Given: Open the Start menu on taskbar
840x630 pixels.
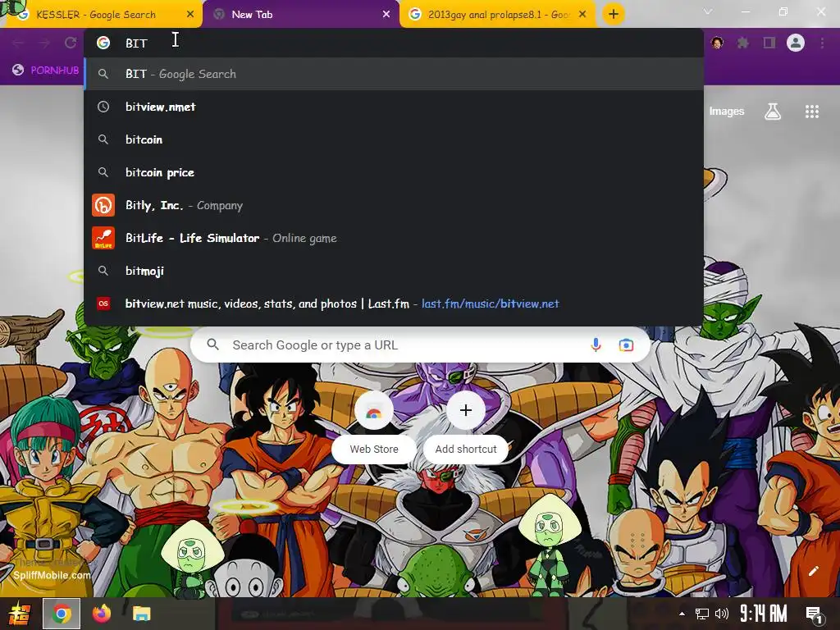Looking at the screenshot, I should tap(20, 614).
